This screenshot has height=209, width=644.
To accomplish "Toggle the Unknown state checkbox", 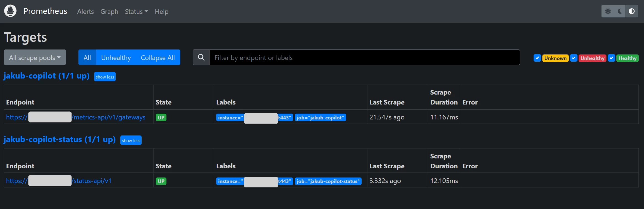I will (537, 58).
